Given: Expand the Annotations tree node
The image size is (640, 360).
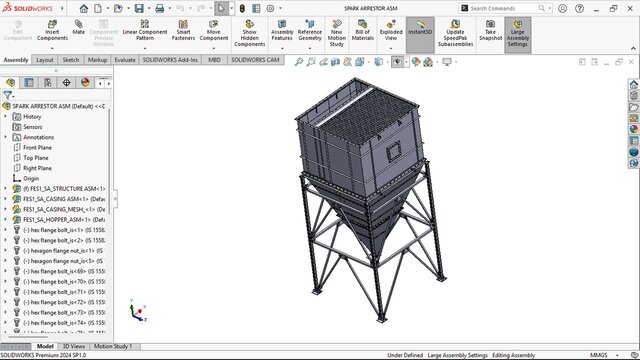Looking at the screenshot, I should (5, 137).
